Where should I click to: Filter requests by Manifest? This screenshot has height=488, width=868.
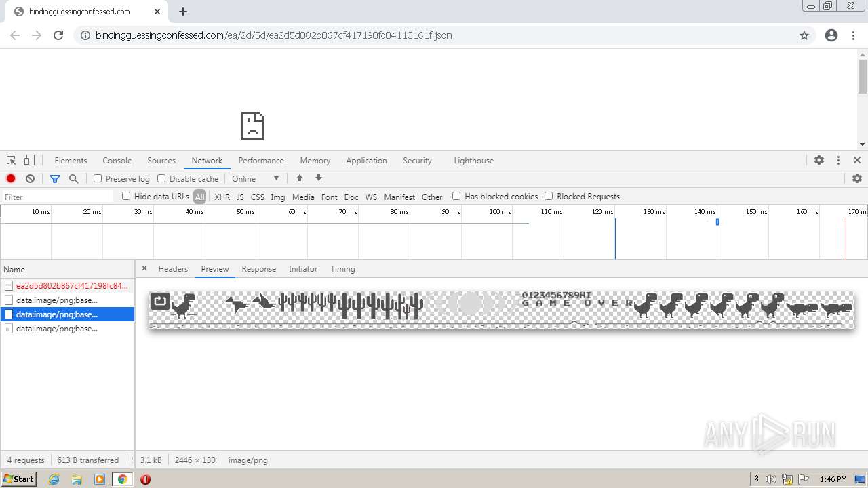click(x=399, y=197)
